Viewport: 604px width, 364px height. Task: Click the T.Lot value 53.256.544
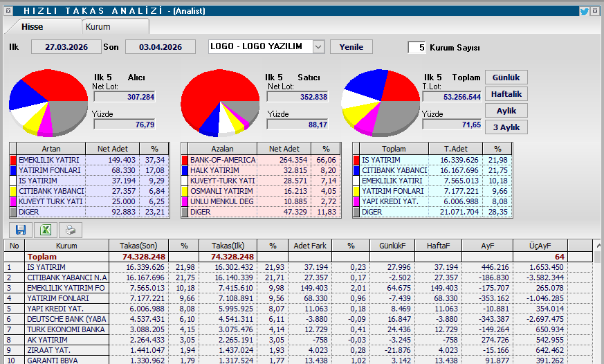[452, 97]
